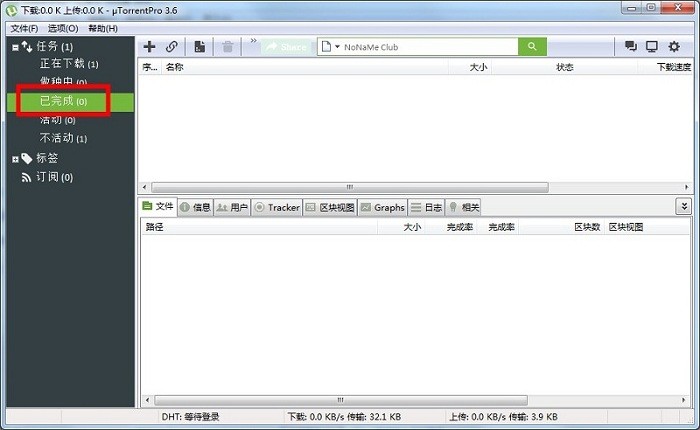The height and width of the screenshot is (430, 700).
Task: Click the remote monitor icon in the toolbar
Action: pyautogui.click(x=652, y=46)
